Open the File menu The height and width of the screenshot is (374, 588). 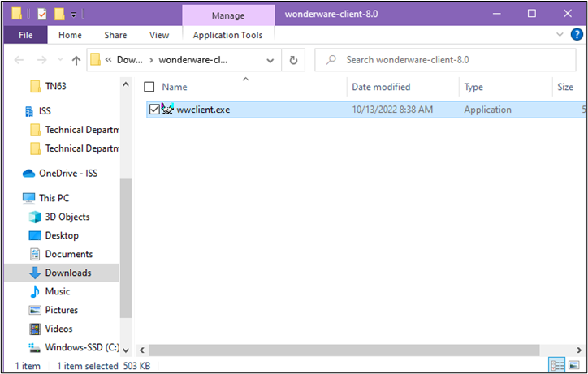(25, 35)
